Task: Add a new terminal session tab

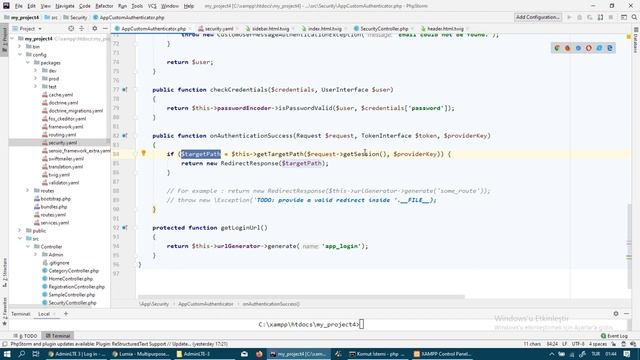Action: coord(66,313)
